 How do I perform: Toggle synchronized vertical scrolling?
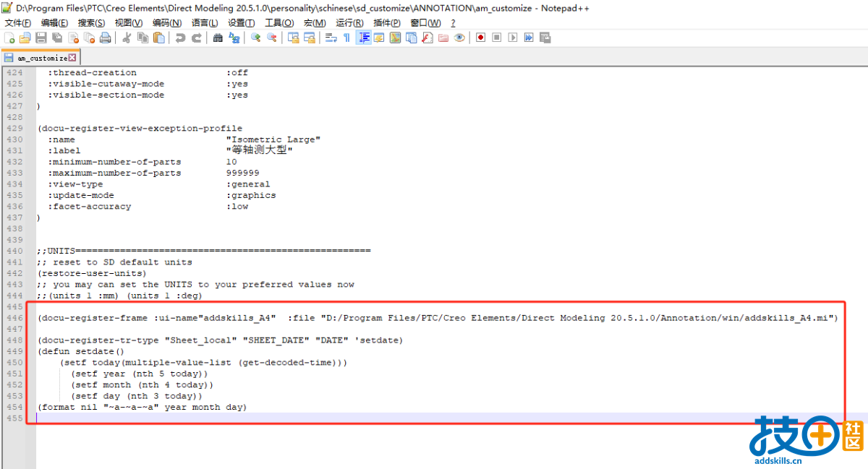[293, 38]
